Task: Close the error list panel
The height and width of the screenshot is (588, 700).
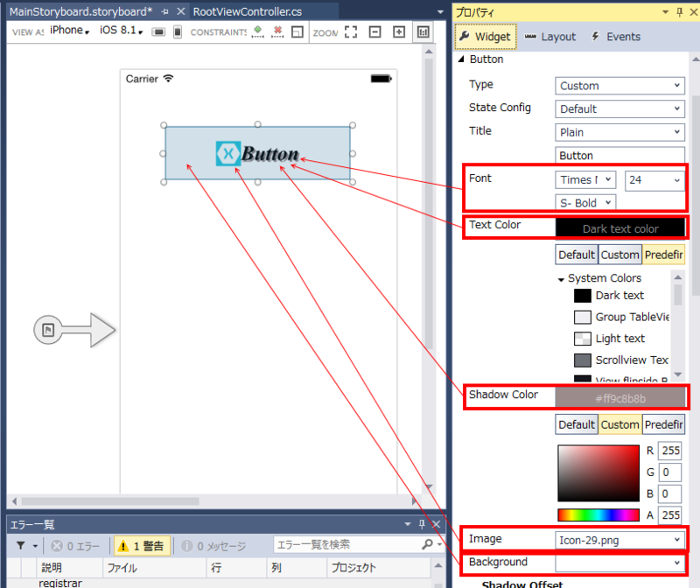Action: [x=436, y=524]
